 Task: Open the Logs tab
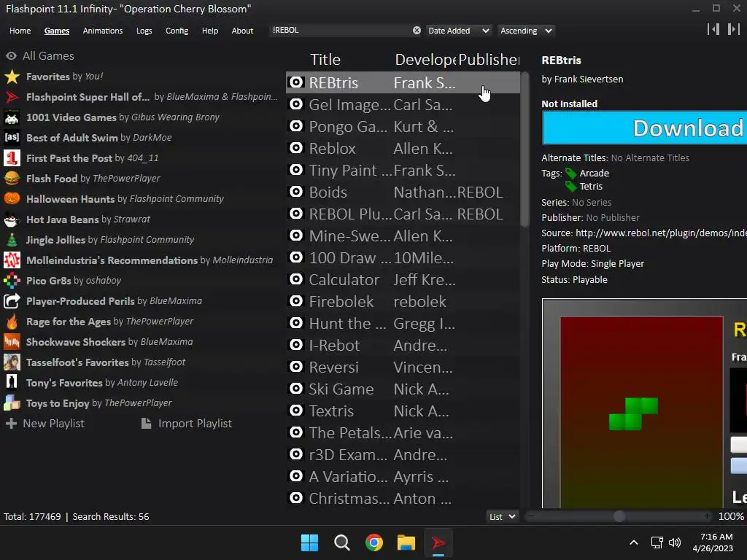[x=144, y=31]
